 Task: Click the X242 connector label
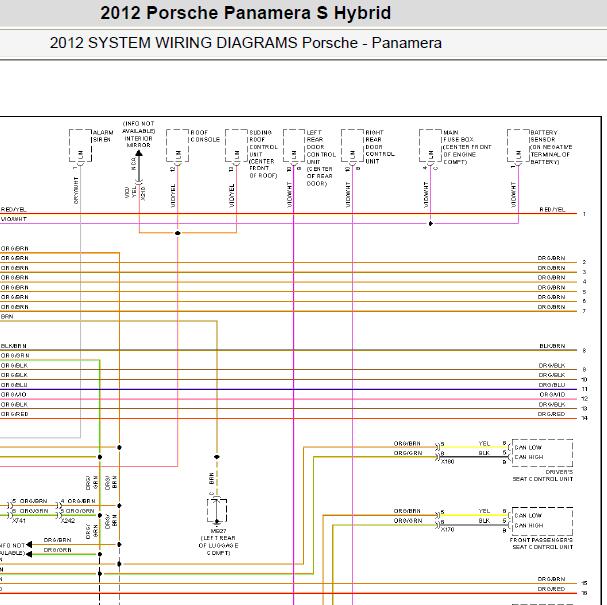coord(68,521)
